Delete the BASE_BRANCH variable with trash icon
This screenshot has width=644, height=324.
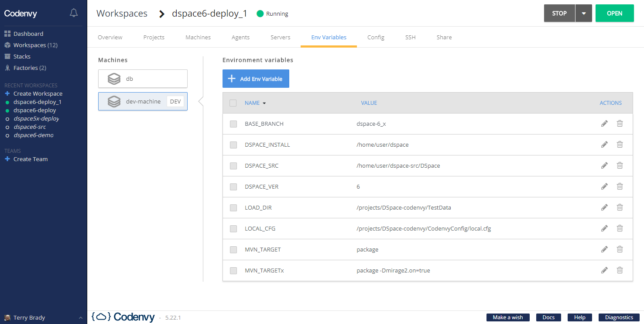pos(620,124)
